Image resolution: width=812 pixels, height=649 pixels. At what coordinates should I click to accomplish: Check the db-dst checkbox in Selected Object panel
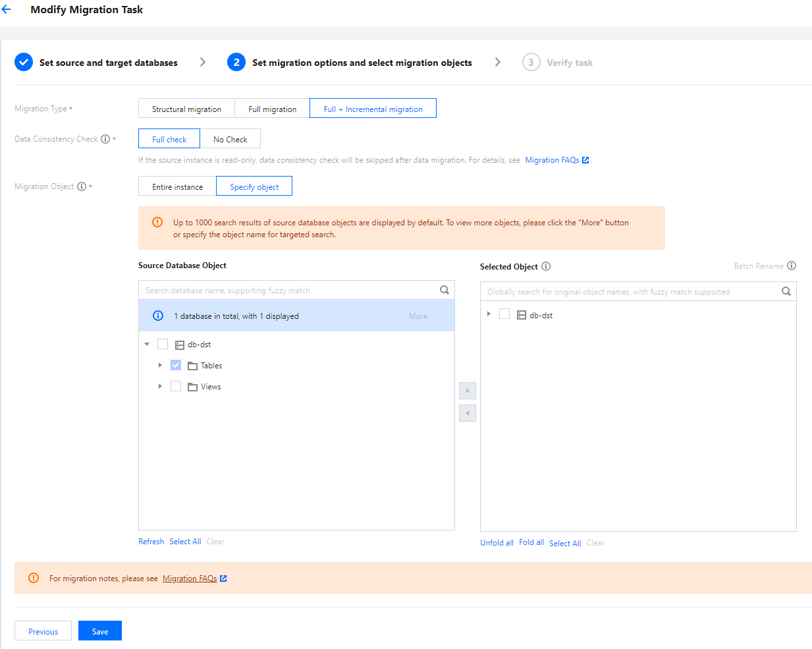[504, 314]
